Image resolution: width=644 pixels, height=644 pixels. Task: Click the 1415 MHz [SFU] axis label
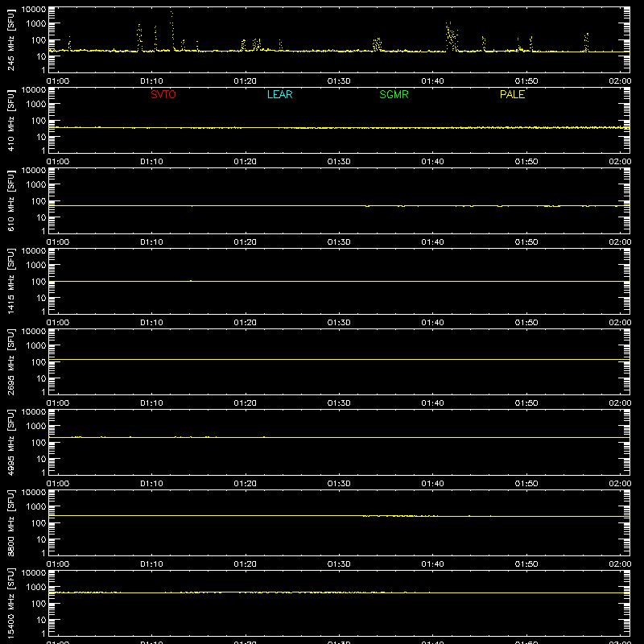pyautogui.click(x=10, y=281)
